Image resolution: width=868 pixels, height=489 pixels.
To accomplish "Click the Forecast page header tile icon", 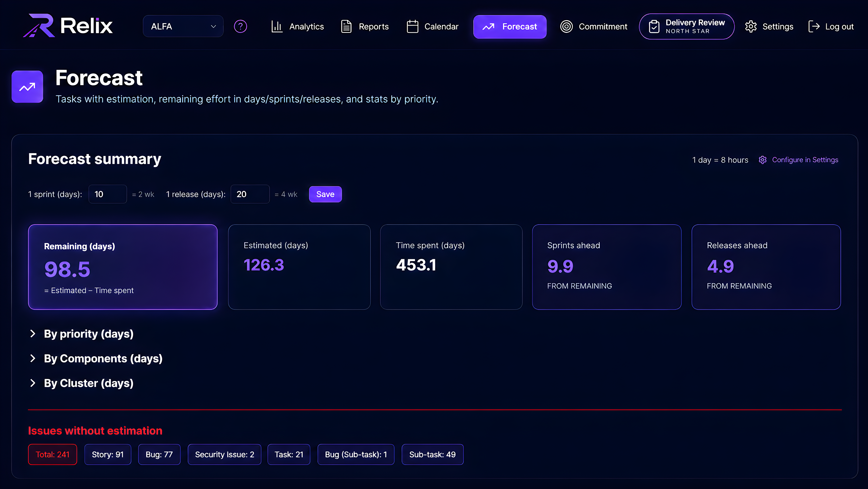I will pyautogui.click(x=27, y=87).
